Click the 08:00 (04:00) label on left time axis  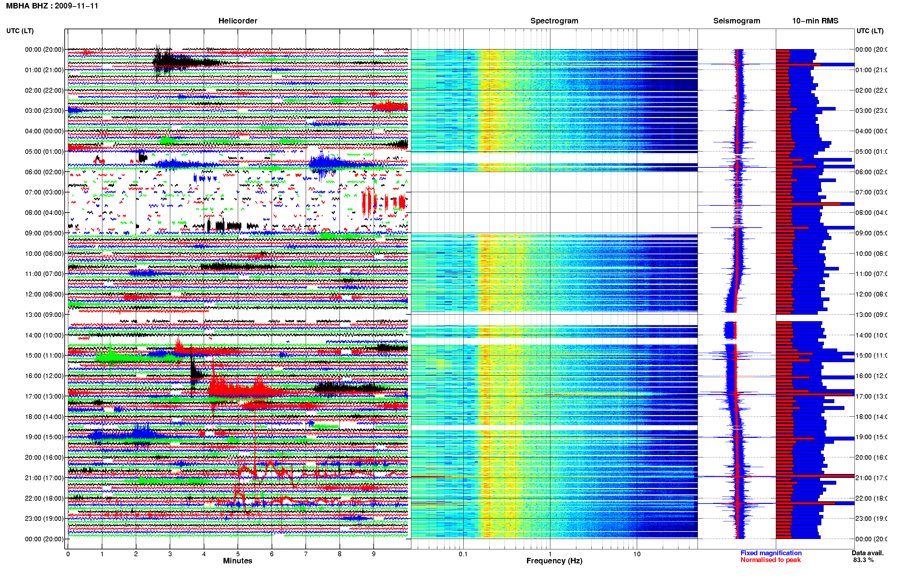[x=44, y=213]
